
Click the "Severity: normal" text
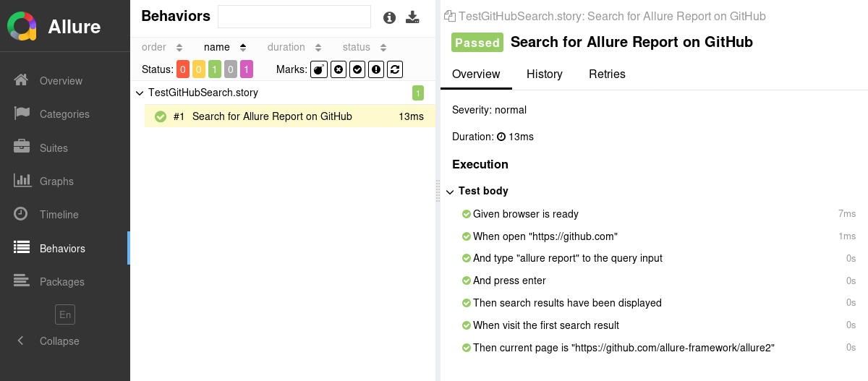point(489,110)
